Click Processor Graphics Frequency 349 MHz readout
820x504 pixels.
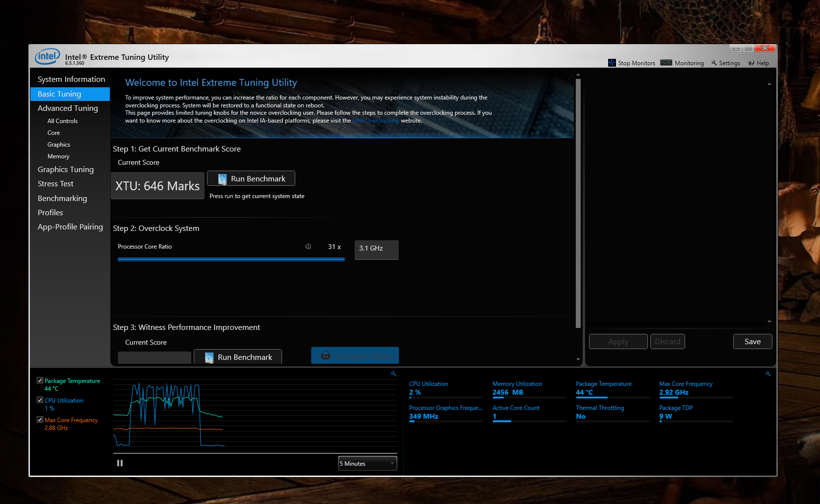[445, 413]
